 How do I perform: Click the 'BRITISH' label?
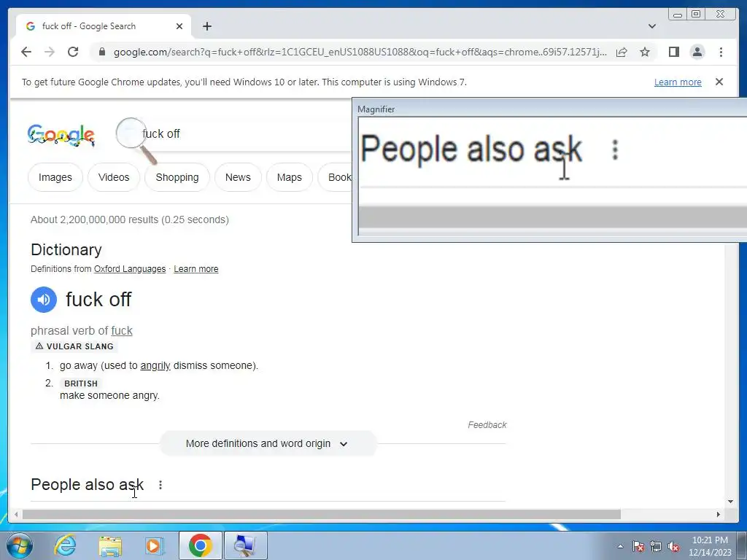point(81,384)
